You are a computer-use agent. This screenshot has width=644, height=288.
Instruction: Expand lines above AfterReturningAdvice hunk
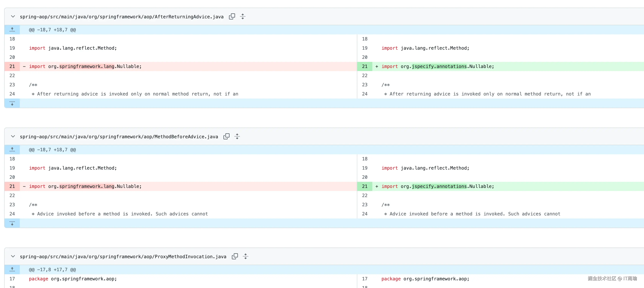click(x=12, y=30)
